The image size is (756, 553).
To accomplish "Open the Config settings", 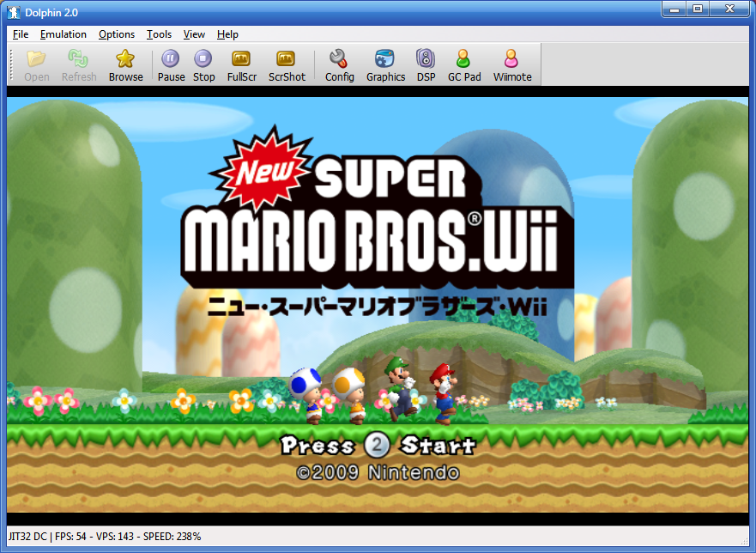I will (x=339, y=65).
